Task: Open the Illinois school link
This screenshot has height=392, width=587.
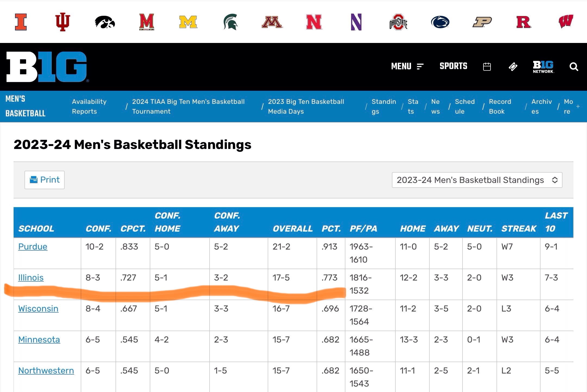Action: click(x=31, y=278)
